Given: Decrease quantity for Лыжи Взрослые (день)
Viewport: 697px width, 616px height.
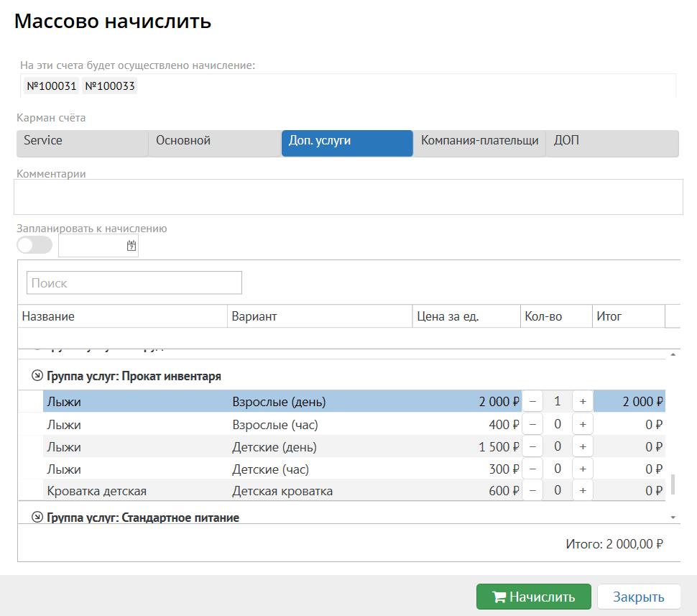Looking at the screenshot, I should (532, 402).
